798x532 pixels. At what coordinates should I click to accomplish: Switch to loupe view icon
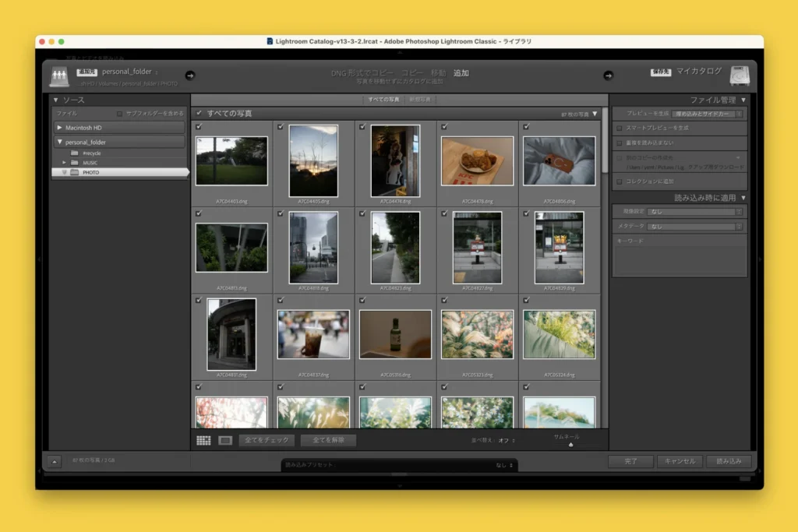225,440
